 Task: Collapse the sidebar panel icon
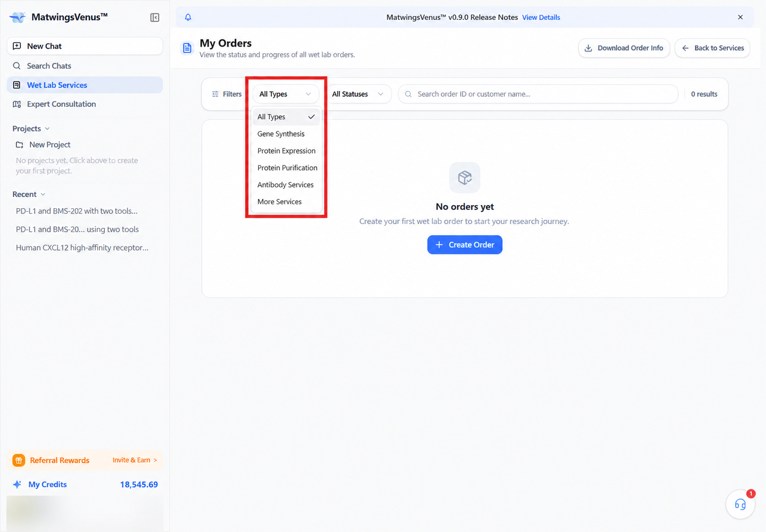click(155, 17)
